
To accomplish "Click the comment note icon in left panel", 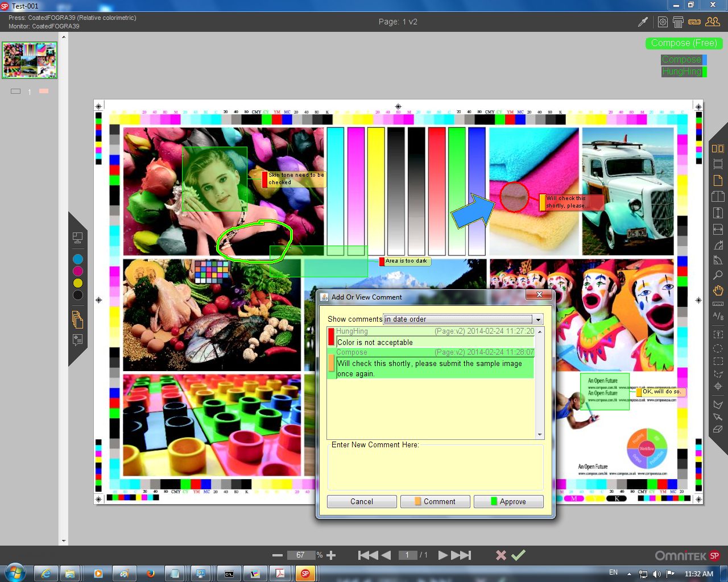I will tap(78, 340).
